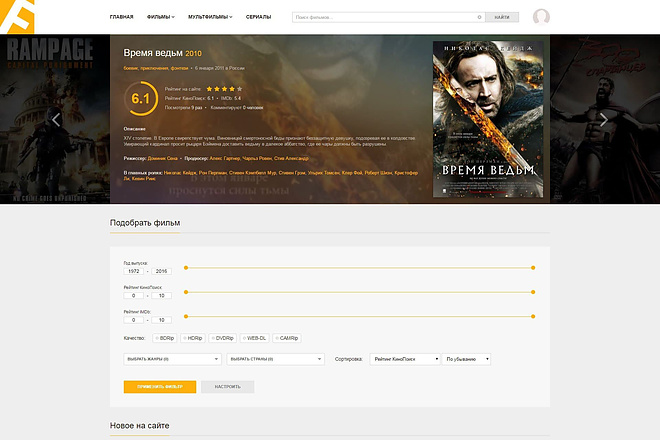The height and width of the screenshot is (440, 660).
Task: Open the ГЛАВНАЯ menu item
Action: [x=121, y=17]
